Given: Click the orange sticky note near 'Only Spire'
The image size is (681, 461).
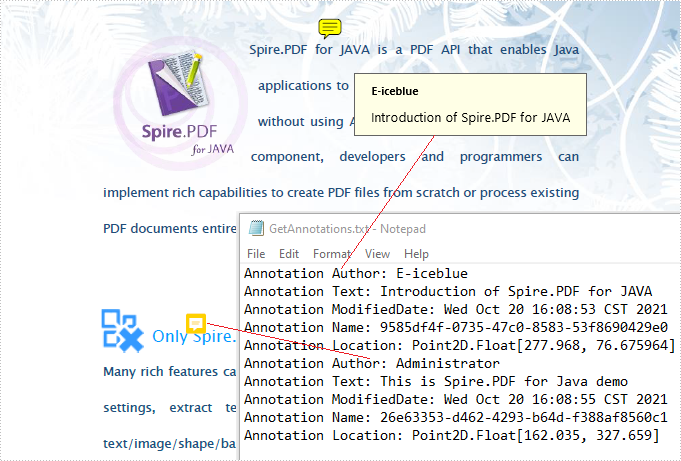Looking at the screenshot, I should coord(196,324).
